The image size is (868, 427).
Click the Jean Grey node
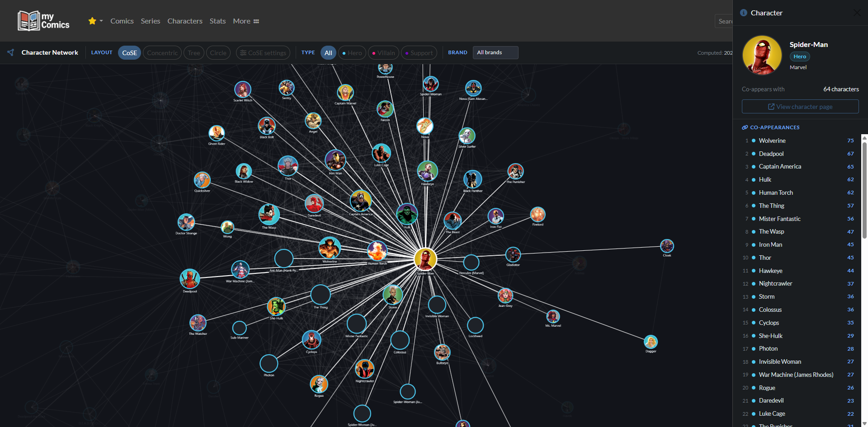point(505,296)
